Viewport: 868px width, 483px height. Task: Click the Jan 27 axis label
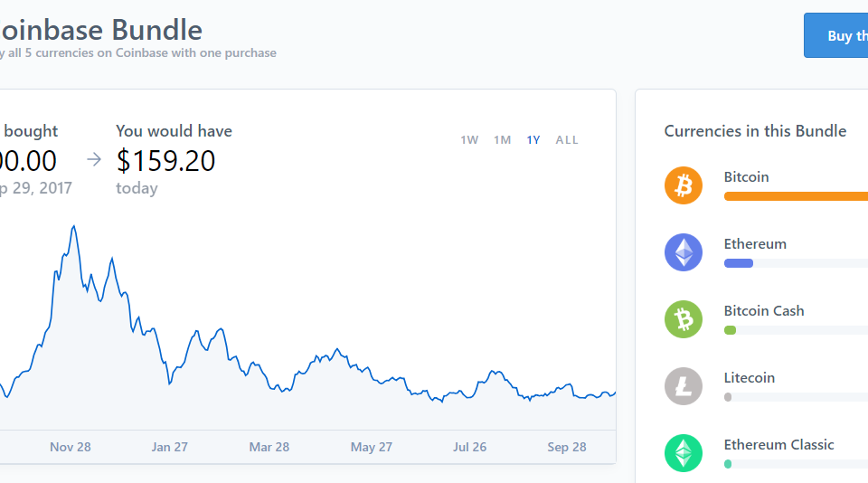coord(169,447)
